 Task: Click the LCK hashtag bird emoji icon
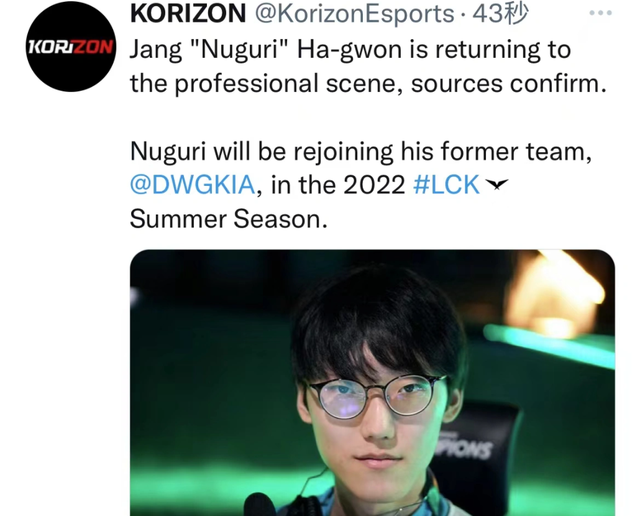[x=496, y=185]
